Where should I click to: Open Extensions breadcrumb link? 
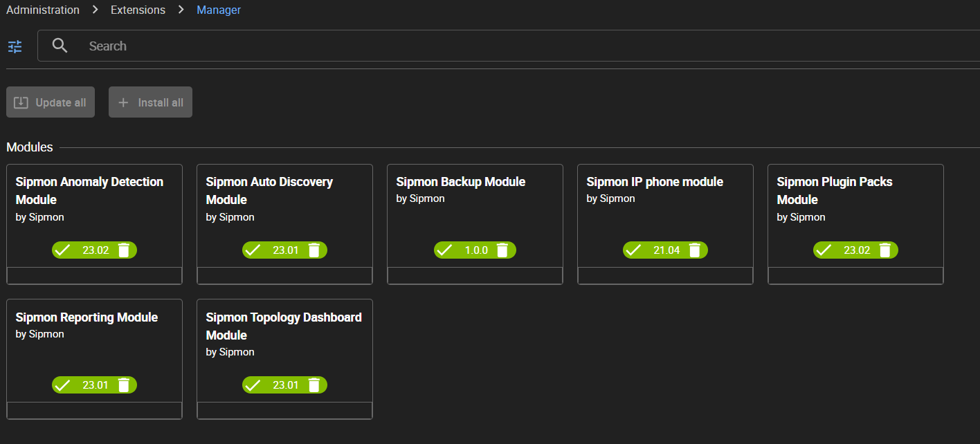pos(138,10)
